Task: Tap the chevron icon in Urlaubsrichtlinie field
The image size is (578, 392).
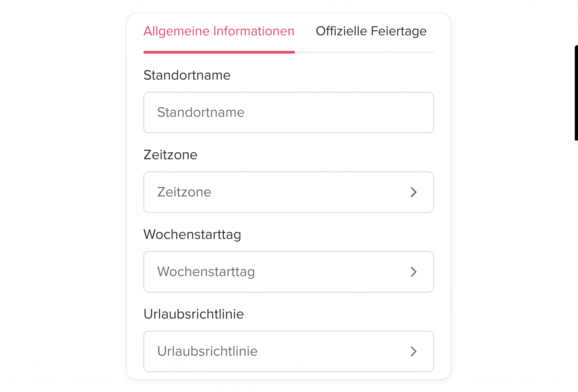Action: click(413, 352)
